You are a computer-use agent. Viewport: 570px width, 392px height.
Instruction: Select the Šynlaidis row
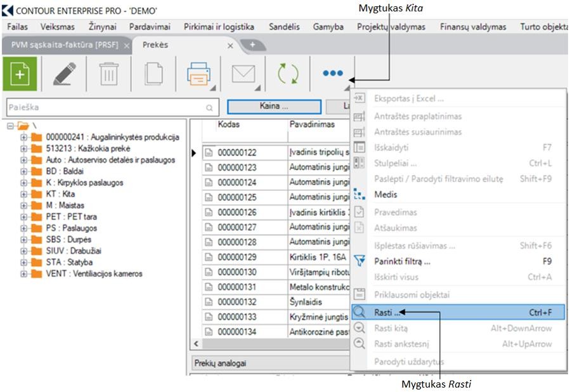tap(306, 302)
